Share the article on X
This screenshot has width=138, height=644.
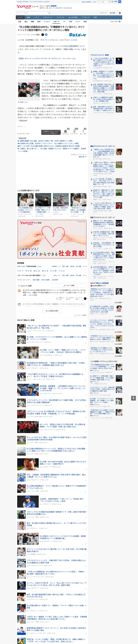pos(43,35)
